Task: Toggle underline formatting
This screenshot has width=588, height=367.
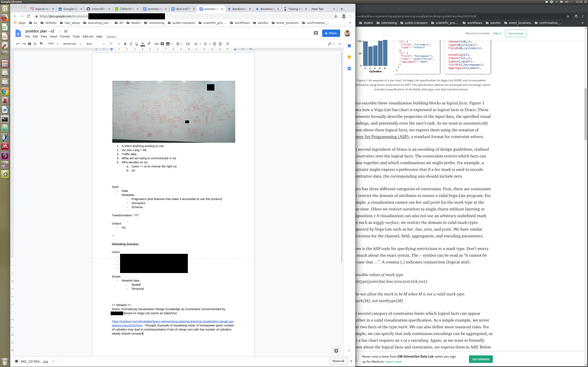Action: [137, 44]
